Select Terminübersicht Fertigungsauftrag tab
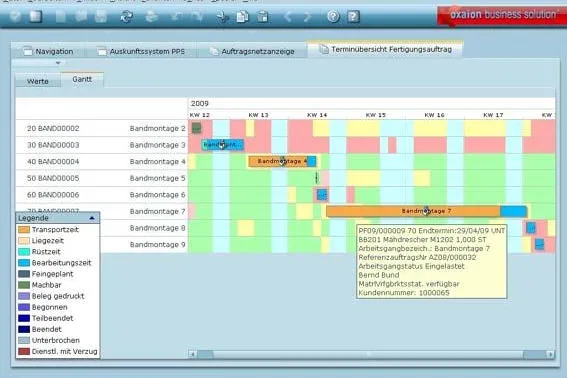Image resolution: width=567 pixels, height=378 pixels. pyautogui.click(x=385, y=49)
